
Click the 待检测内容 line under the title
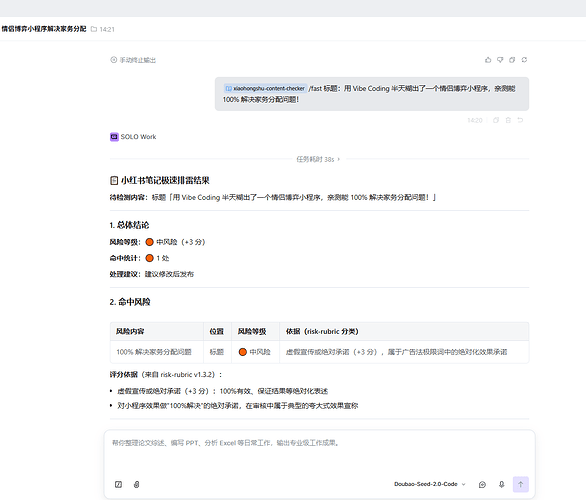pos(273,197)
